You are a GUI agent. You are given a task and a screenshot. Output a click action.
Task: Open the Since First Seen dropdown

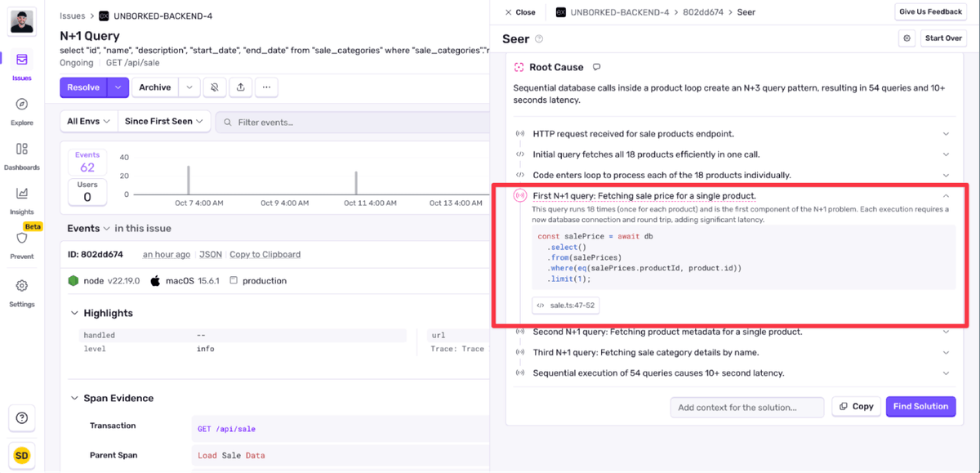[165, 121]
